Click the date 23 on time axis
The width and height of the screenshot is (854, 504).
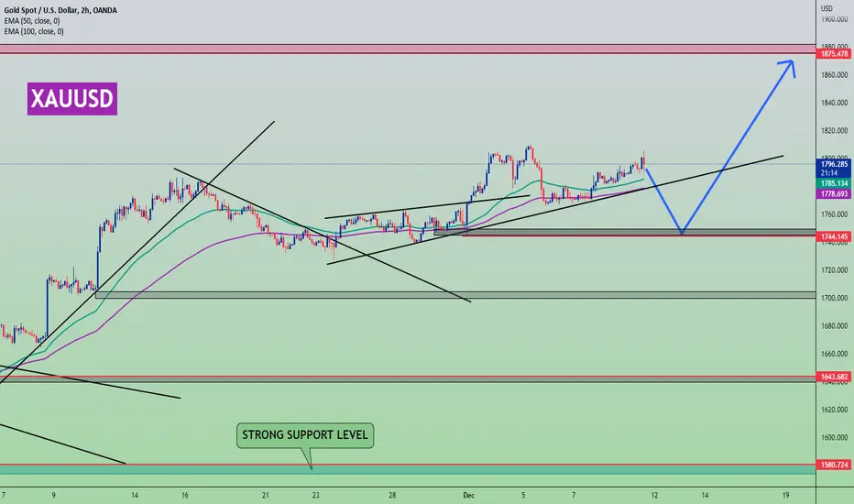(316, 495)
